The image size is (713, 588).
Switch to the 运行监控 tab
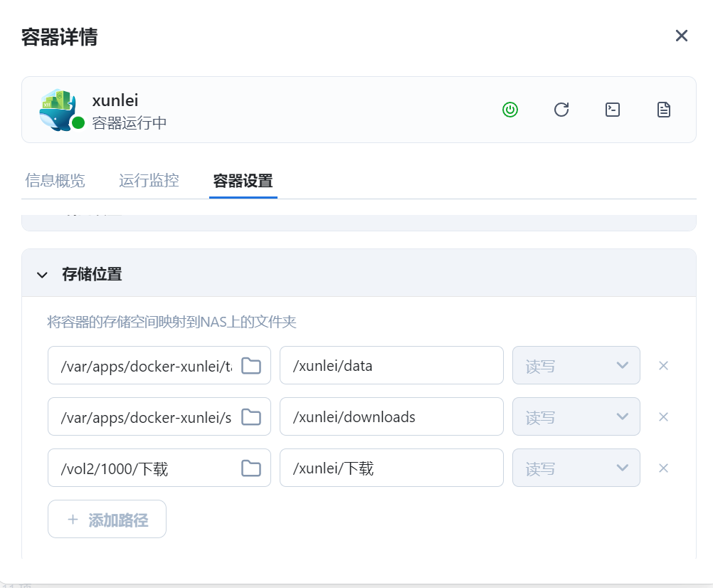coord(149,181)
